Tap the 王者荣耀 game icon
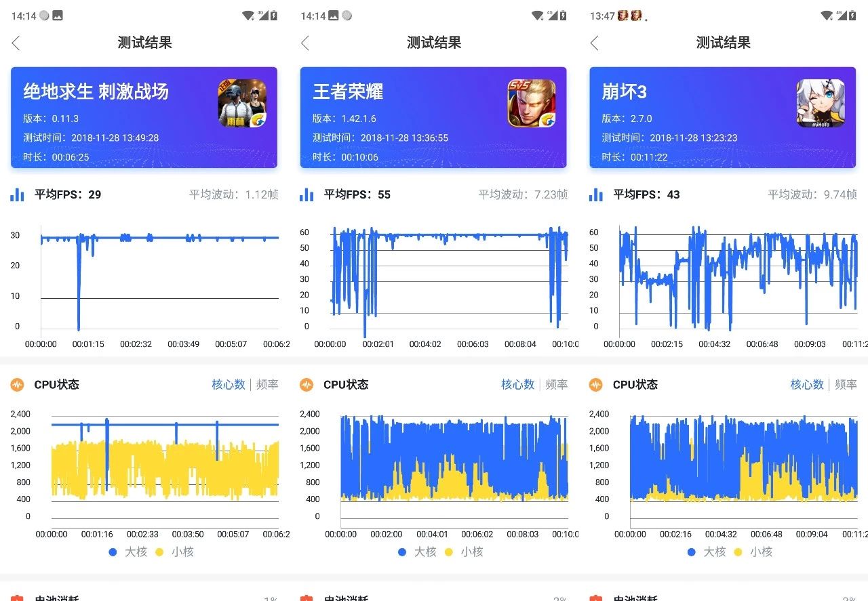This screenshot has width=868, height=601. [x=532, y=103]
